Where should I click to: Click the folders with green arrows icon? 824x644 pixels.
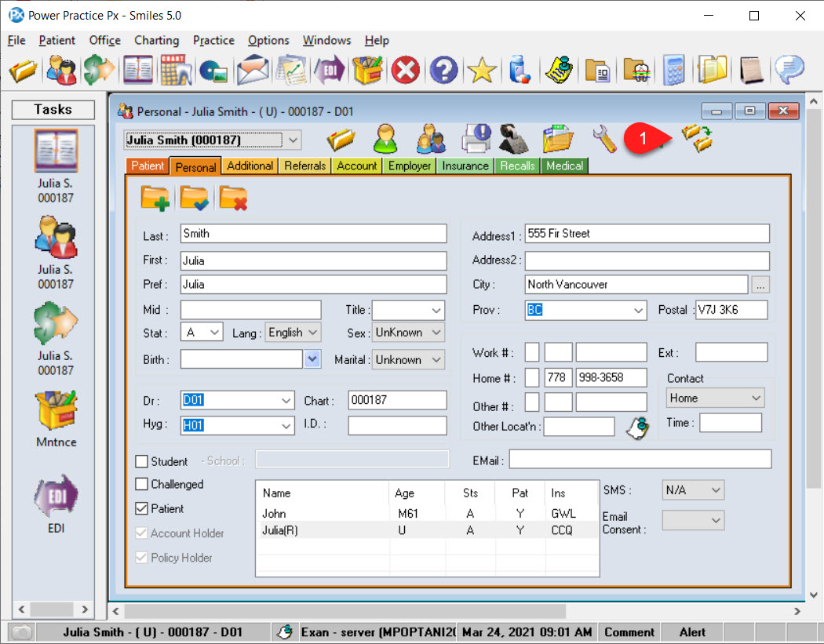(x=698, y=139)
